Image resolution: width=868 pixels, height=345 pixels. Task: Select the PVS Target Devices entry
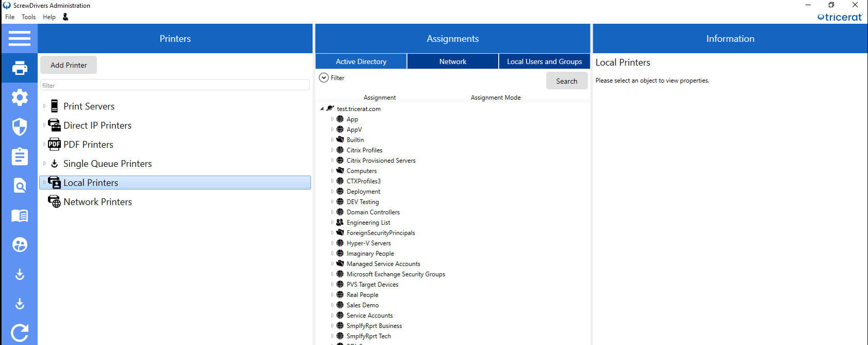372,284
